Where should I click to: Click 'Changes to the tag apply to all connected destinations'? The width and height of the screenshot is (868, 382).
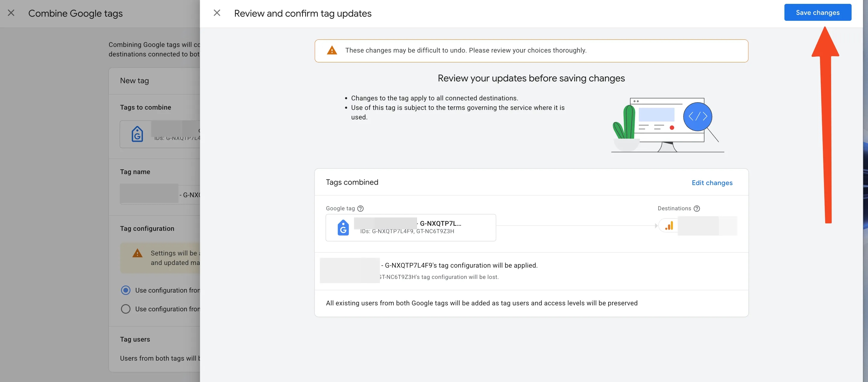(x=434, y=98)
